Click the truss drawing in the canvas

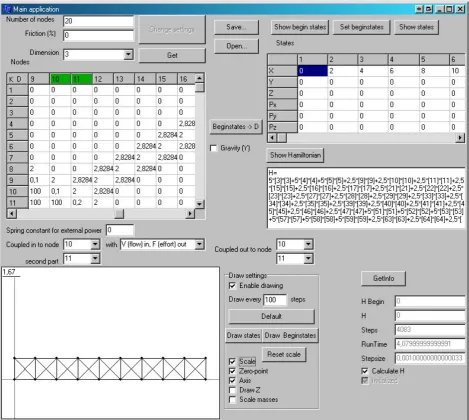click(110, 369)
